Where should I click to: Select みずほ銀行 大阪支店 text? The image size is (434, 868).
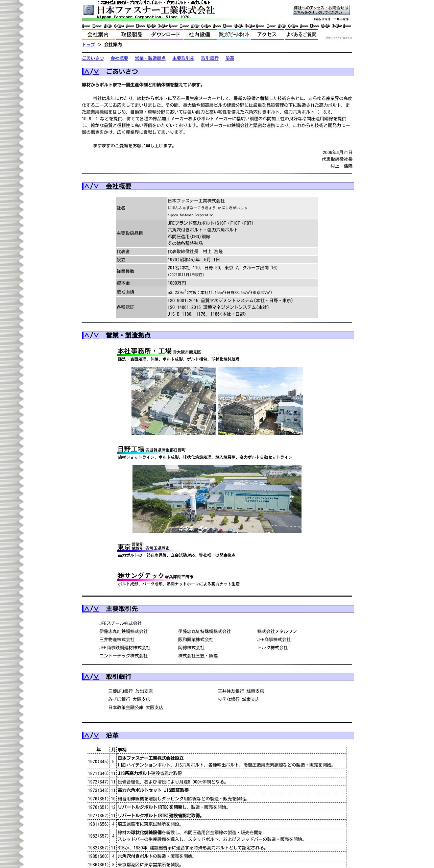pos(129,699)
